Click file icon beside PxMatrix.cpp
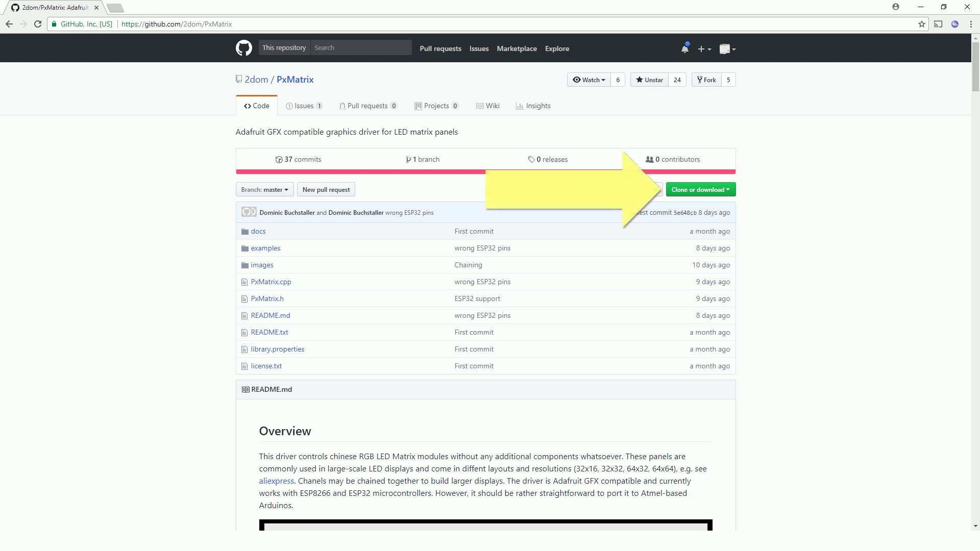 (244, 282)
